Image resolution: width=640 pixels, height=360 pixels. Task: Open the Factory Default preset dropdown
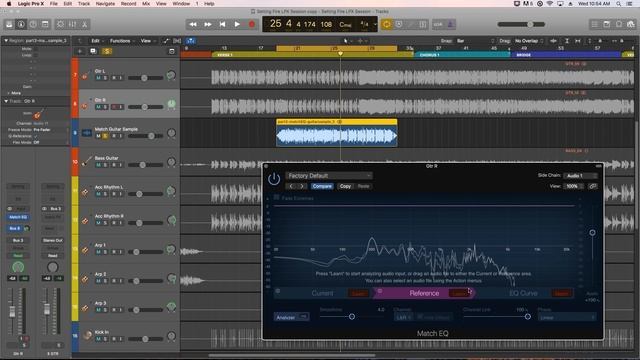[329, 176]
